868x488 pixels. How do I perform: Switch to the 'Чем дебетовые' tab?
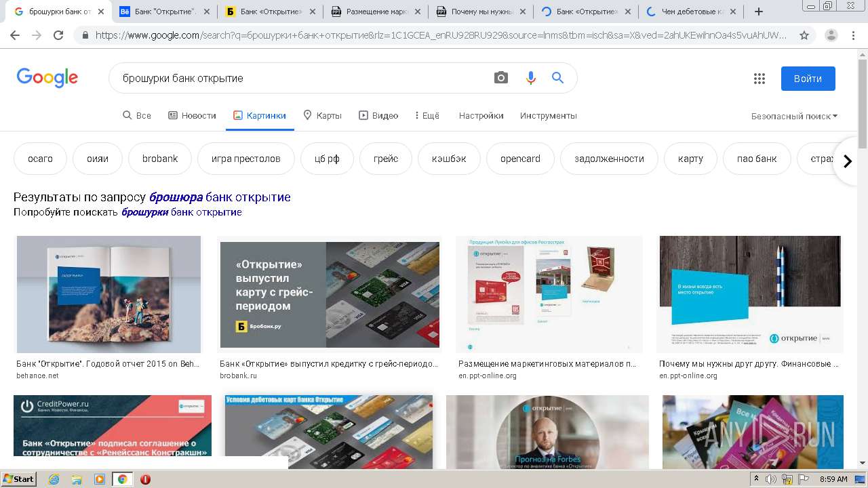coord(691,12)
